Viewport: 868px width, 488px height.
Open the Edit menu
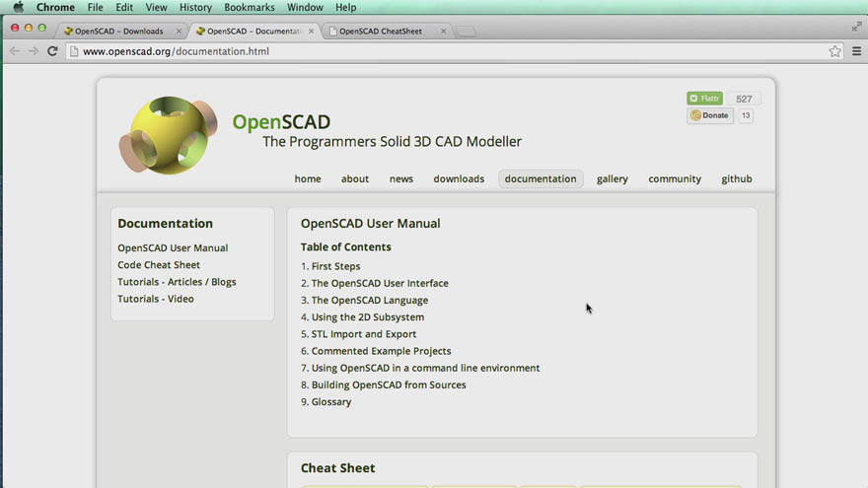pos(124,7)
